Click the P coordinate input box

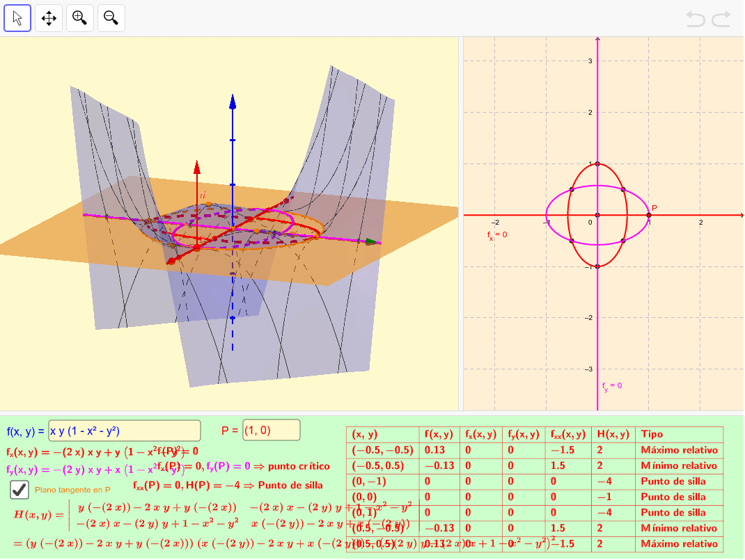[x=272, y=431]
